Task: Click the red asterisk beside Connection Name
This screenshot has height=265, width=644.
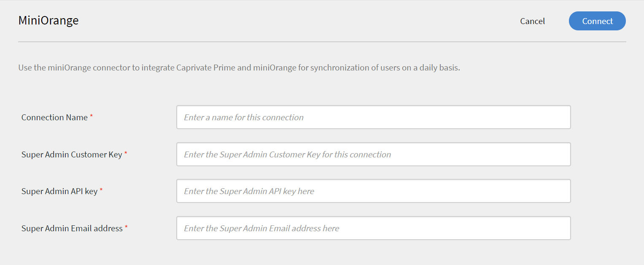Action: tap(92, 116)
